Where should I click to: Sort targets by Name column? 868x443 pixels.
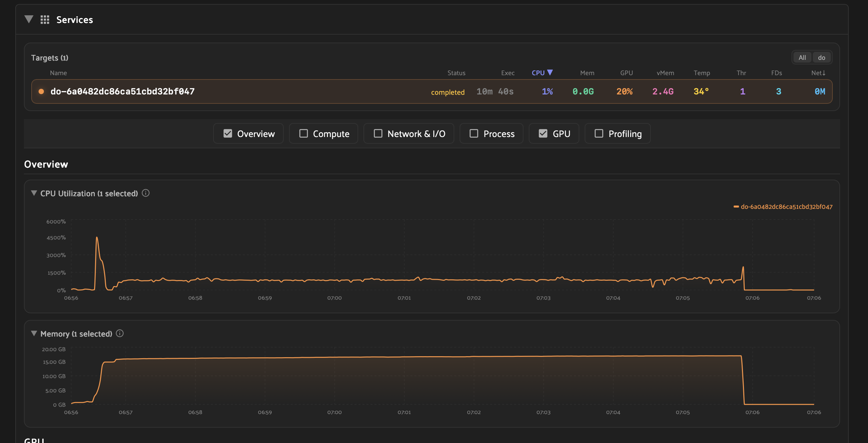point(58,73)
